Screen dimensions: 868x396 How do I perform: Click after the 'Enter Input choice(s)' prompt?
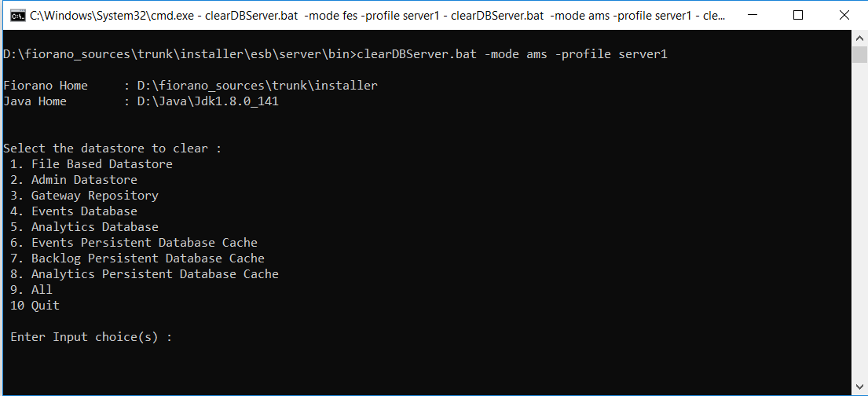coord(183,337)
